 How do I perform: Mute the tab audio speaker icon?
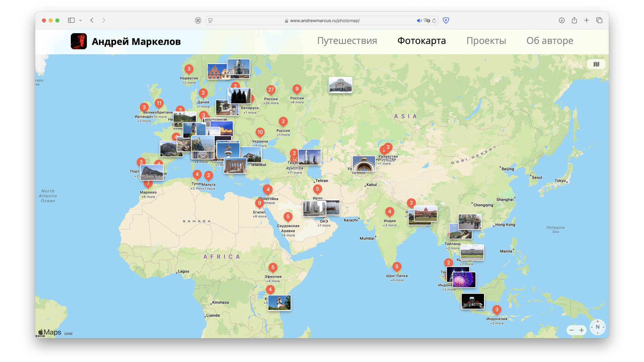(x=419, y=21)
